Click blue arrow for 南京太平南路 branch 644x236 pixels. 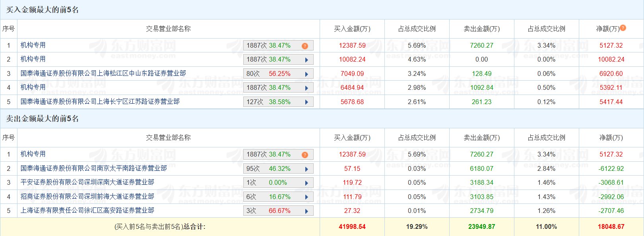[x=306, y=169]
